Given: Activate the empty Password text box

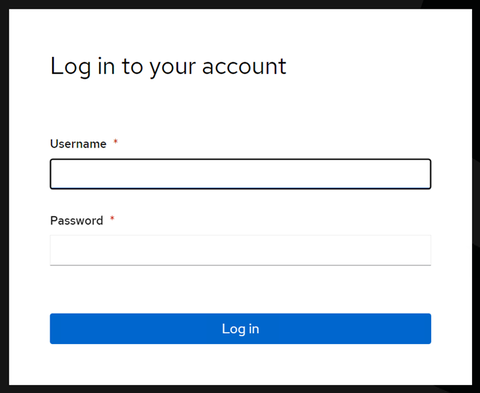Looking at the screenshot, I should coord(240,250).
